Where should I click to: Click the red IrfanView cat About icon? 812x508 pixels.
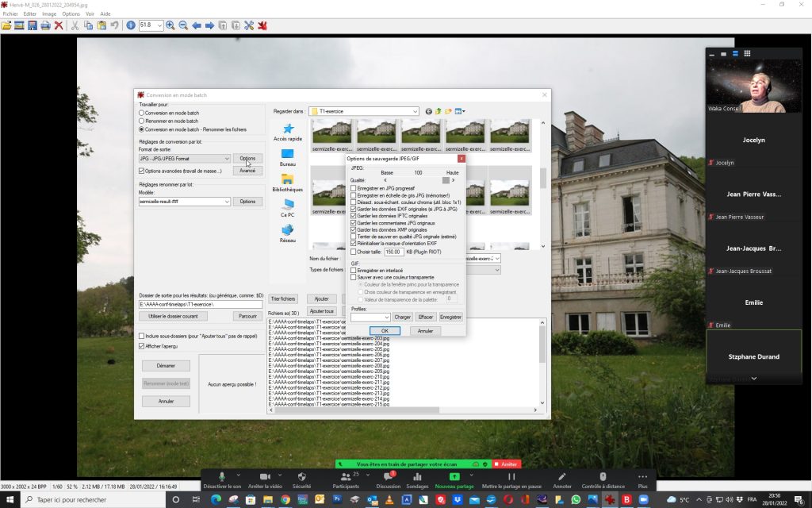262,25
